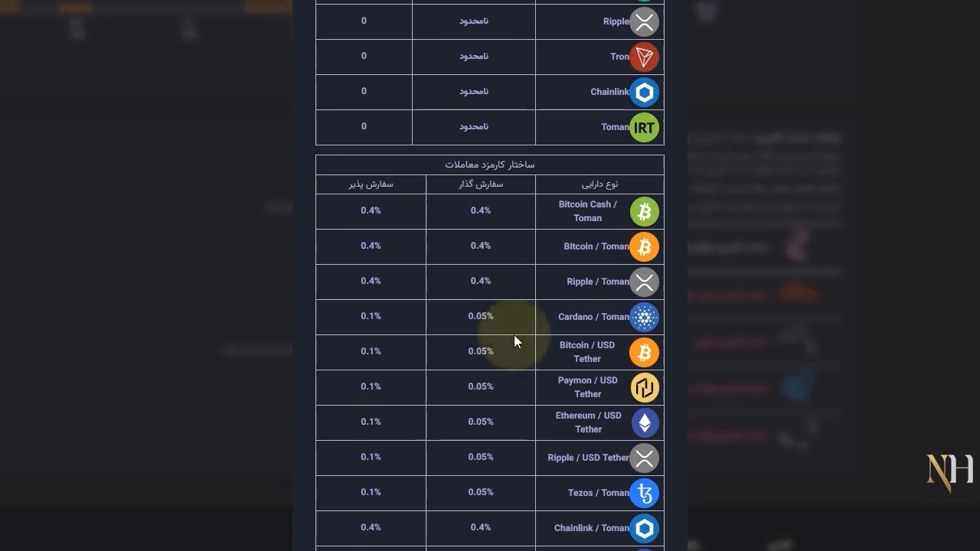This screenshot has height=551, width=980.
Task: Click the red Tron coin icon
Action: tap(644, 57)
